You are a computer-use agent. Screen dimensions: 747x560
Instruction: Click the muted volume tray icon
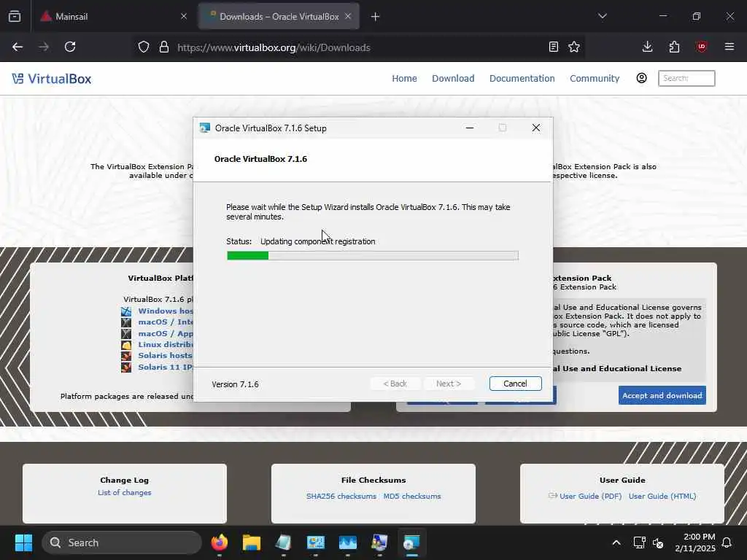coord(658,542)
